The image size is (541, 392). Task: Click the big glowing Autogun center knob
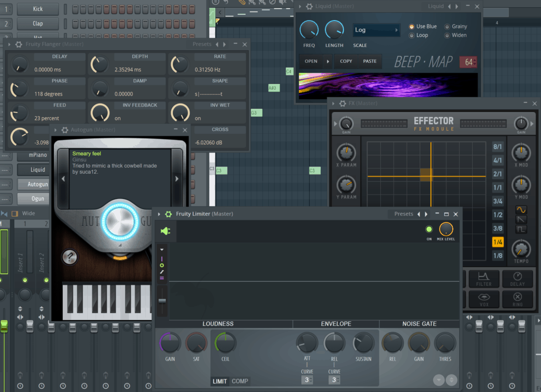click(x=120, y=221)
